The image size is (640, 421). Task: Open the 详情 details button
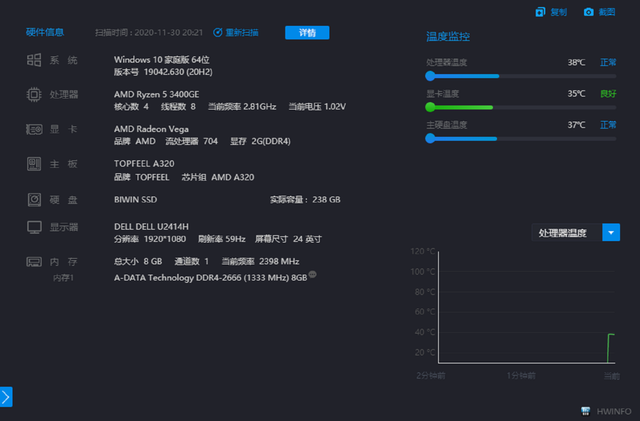point(307,33)
